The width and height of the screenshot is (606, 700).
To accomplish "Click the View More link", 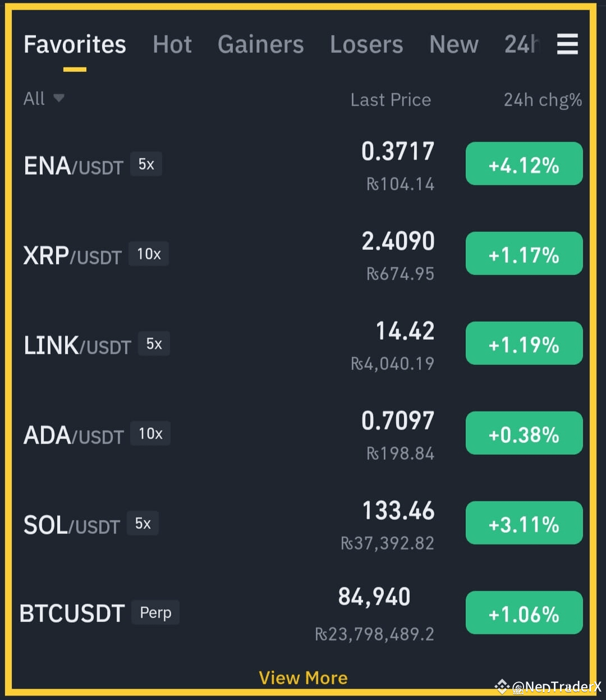I will 303,678.
